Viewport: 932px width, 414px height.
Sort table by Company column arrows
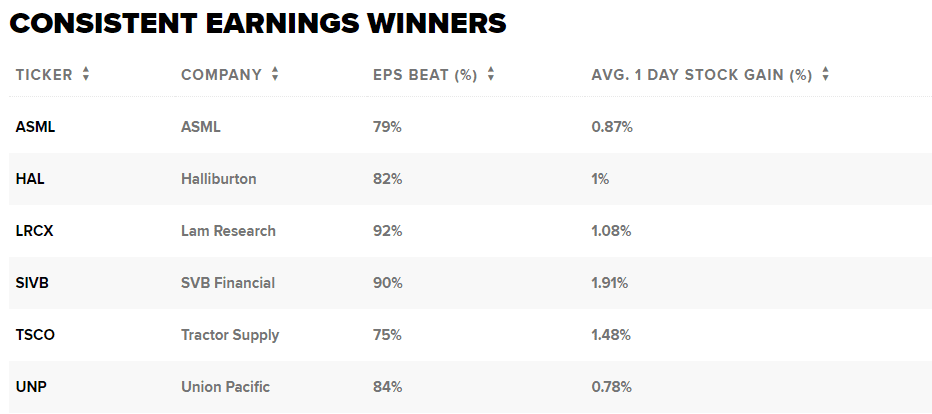pyautogui.click(x=275, y=75)
